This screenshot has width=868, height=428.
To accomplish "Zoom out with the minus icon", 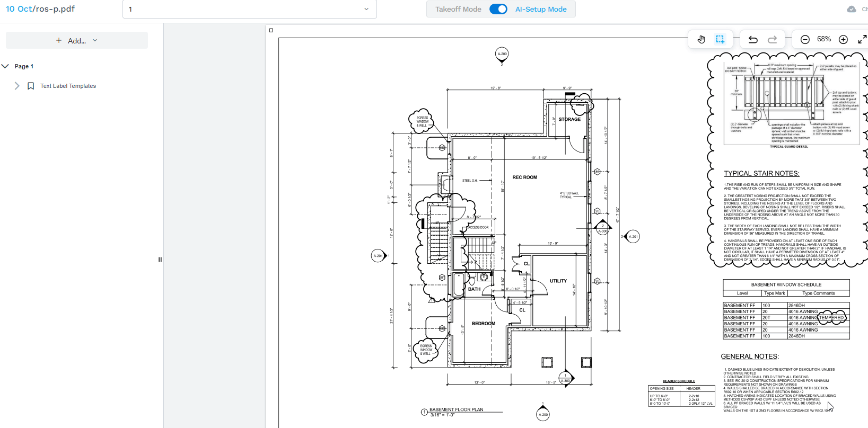I will pos(805,39).
